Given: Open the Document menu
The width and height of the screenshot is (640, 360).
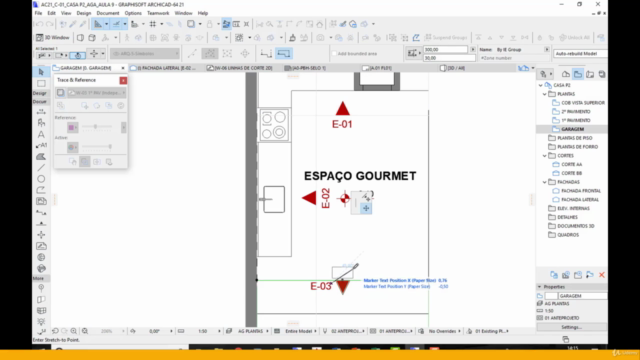Looking at the screenshot, I should click(108, 13).
